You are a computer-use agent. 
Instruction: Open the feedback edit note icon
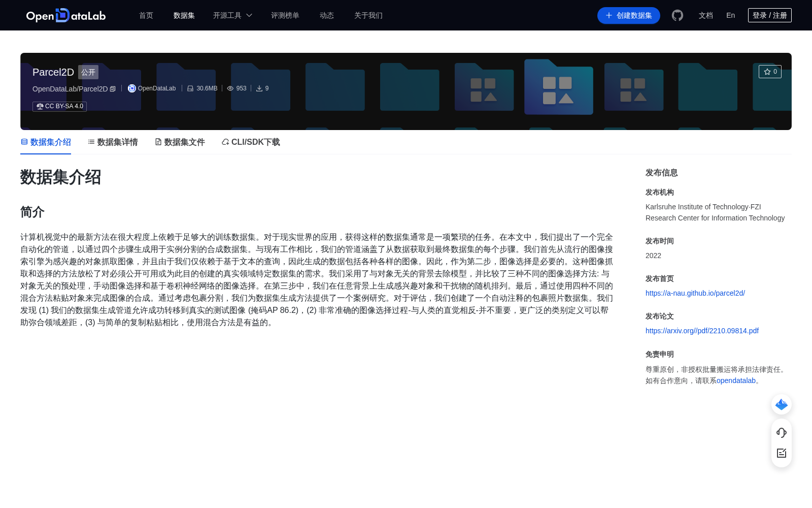click(x=782, y=453)
